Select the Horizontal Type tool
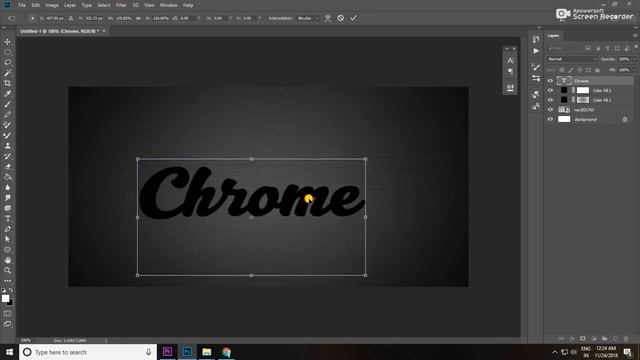Screen dimensions: 640x360 tap(7, 218)
